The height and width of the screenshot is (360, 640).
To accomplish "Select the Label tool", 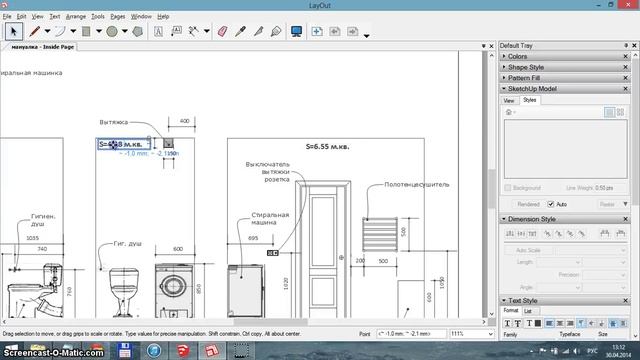I will pos(176,31).
